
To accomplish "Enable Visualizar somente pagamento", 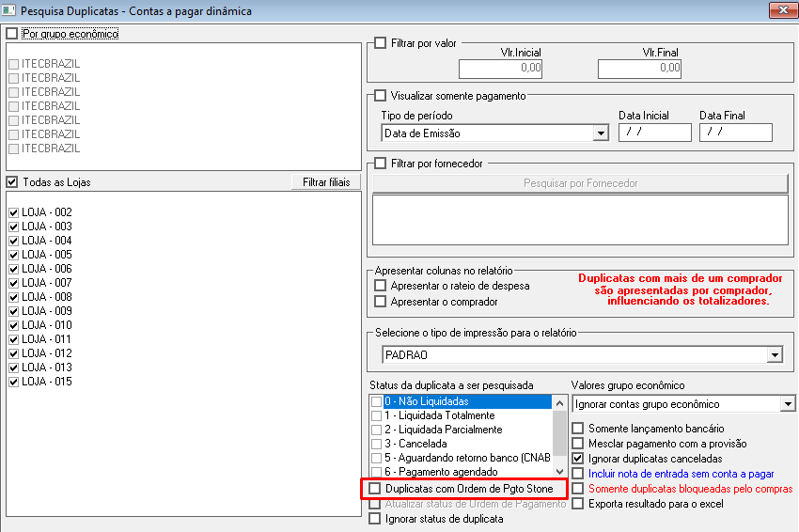I will point(380,95).
